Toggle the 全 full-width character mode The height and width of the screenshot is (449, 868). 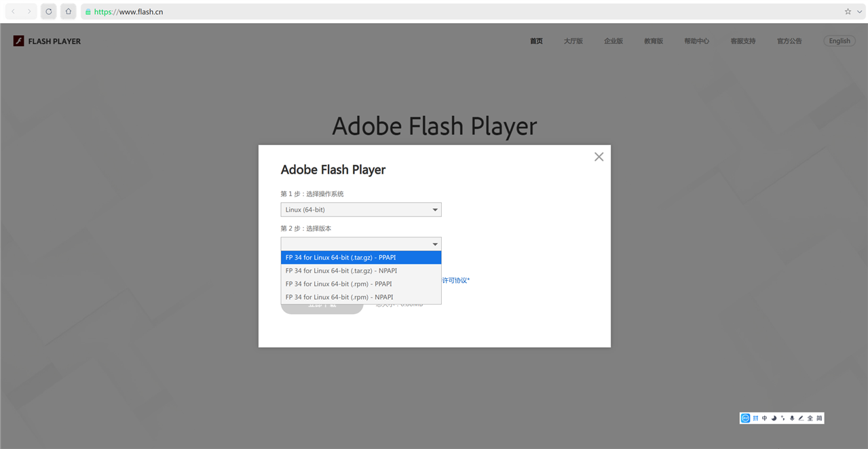(810, 418)
